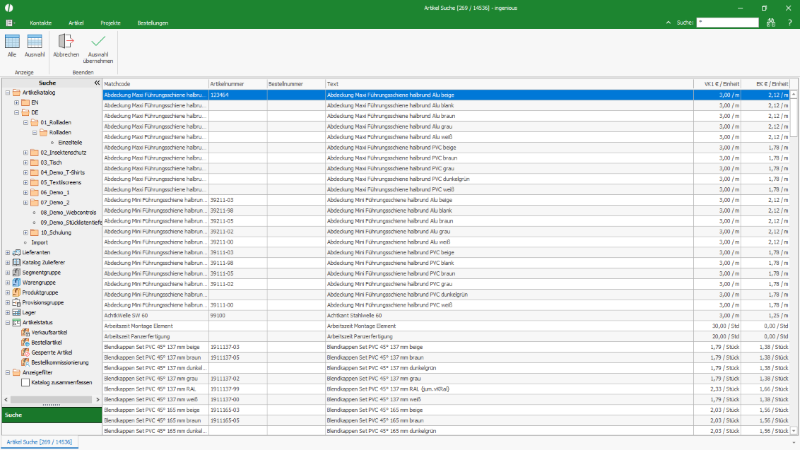Open the Bestellungen menu

point(153,23)
